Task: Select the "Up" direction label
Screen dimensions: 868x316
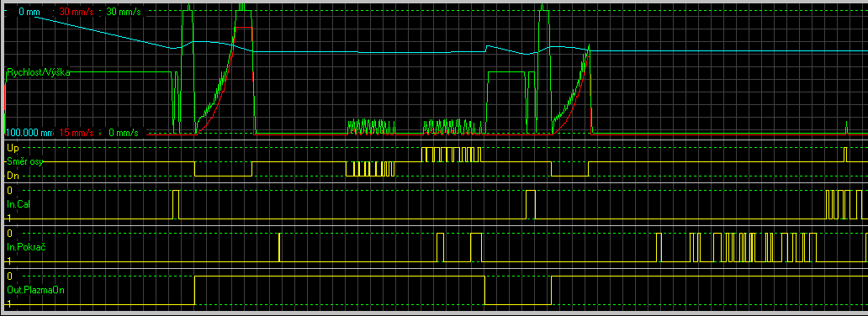Action: pos(12,148)
